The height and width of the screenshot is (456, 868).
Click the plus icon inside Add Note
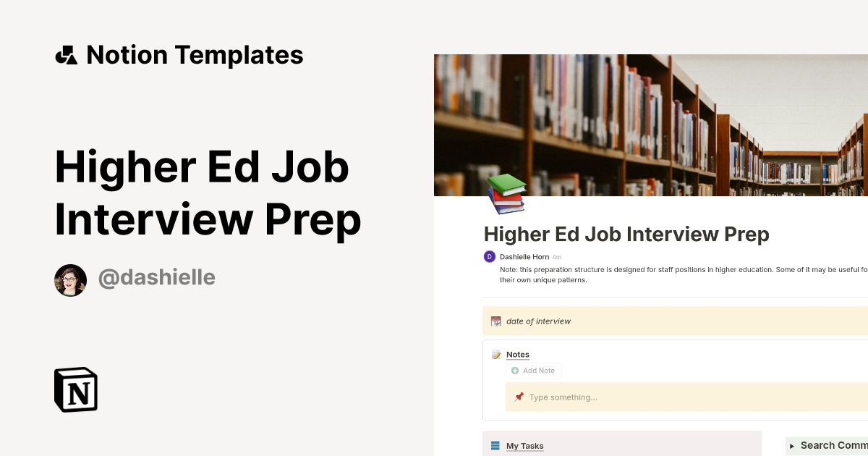[x=514, y=370]
